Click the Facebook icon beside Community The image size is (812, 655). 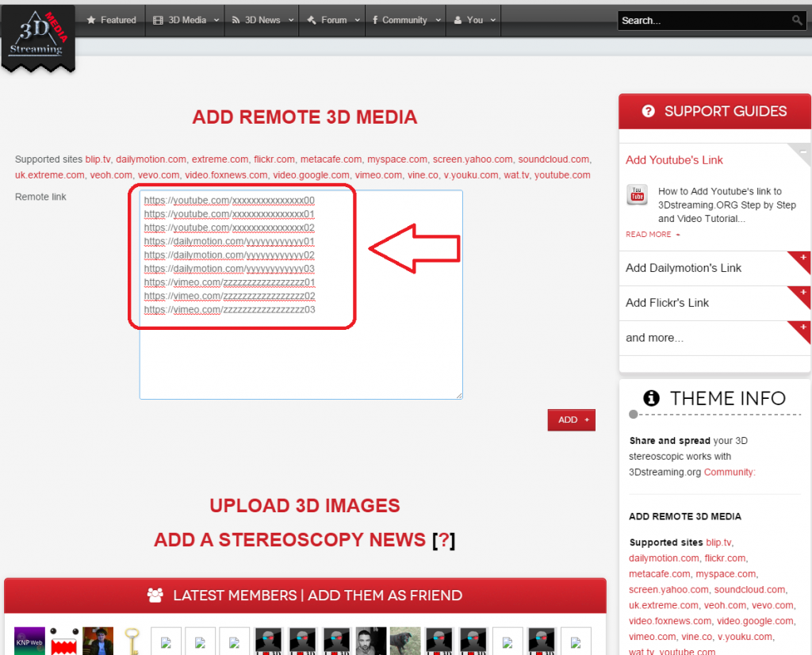coord(374,20)
